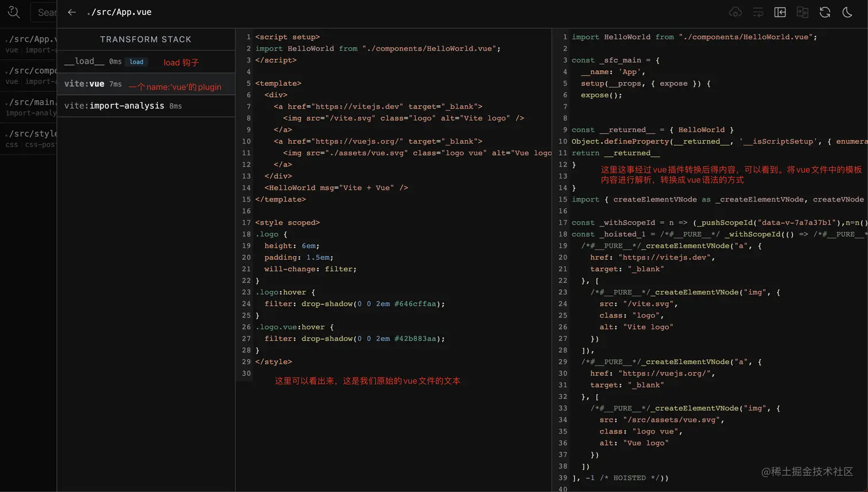Screen dimensions: 868x492
Task: Click '.logo.vue:hover {' code line
Action: (294, 327)
